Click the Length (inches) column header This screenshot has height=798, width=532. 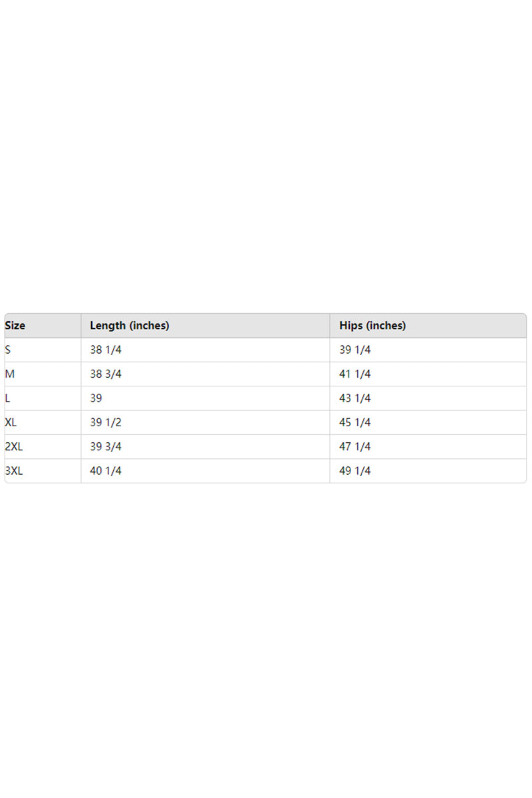pyautogui.click(x=130, y=326)
